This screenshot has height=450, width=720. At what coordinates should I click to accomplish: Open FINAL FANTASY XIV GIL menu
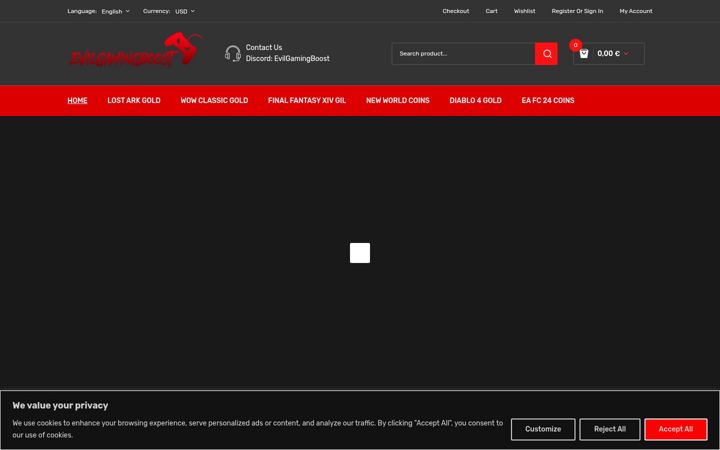307,101
